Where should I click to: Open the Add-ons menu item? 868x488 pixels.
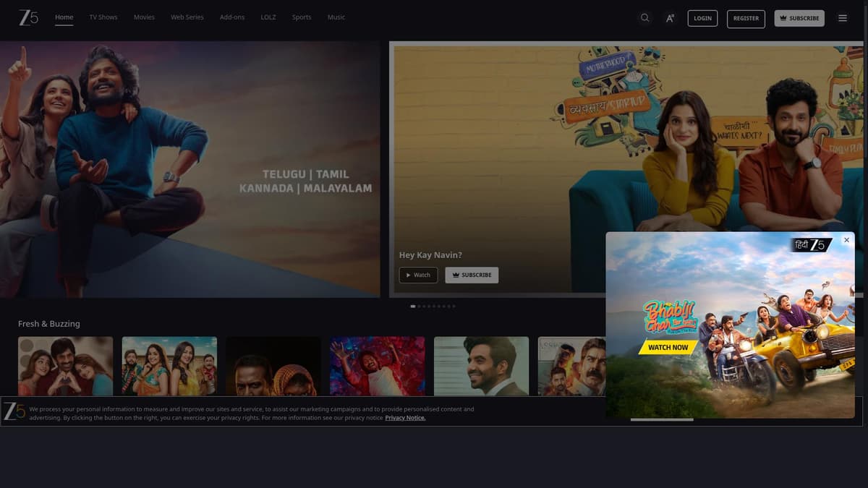[232, 17]
